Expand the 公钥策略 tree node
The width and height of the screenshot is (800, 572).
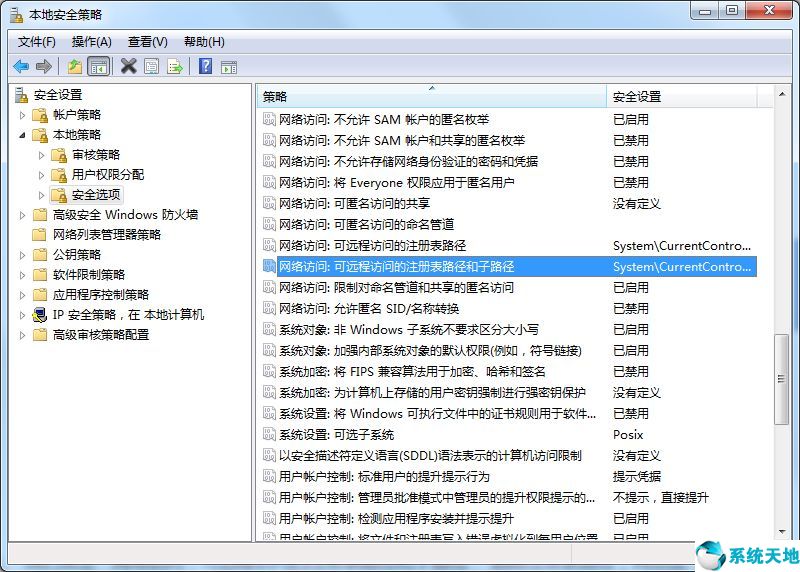(x=22, y=255)
